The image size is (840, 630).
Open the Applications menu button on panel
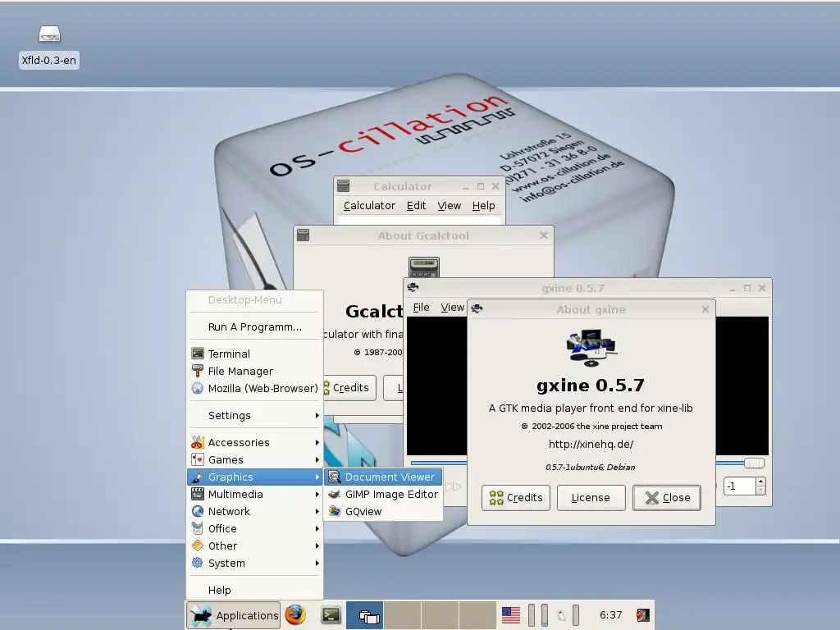[x=234, y=615]
